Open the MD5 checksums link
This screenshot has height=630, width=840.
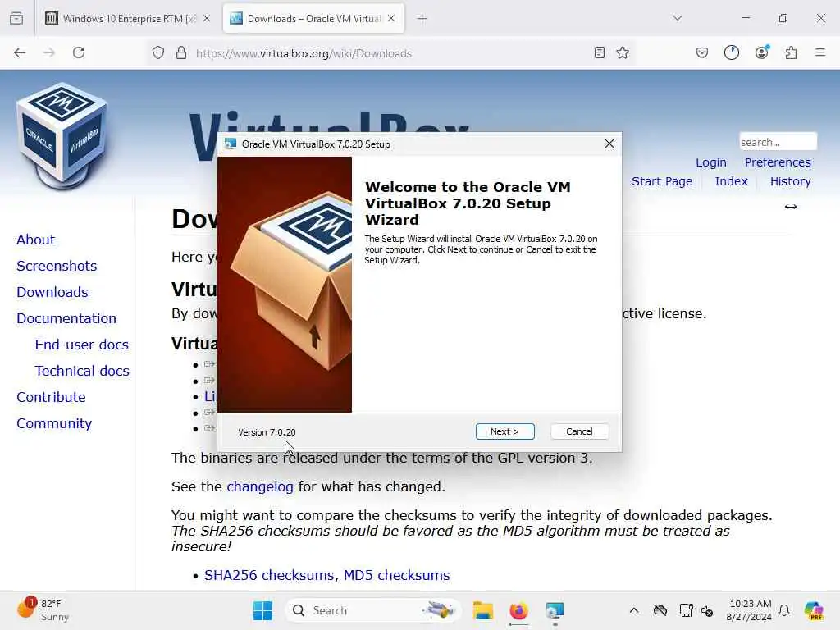pos(396,575)
